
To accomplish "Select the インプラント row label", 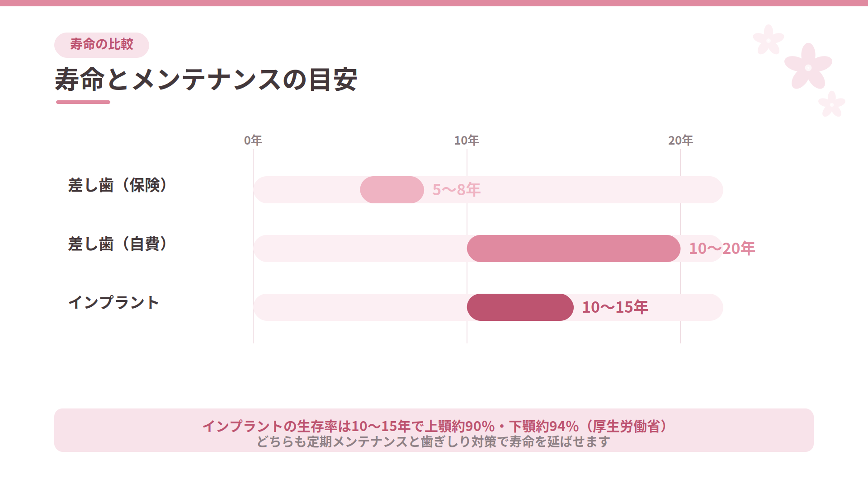I will pos(113,302).
